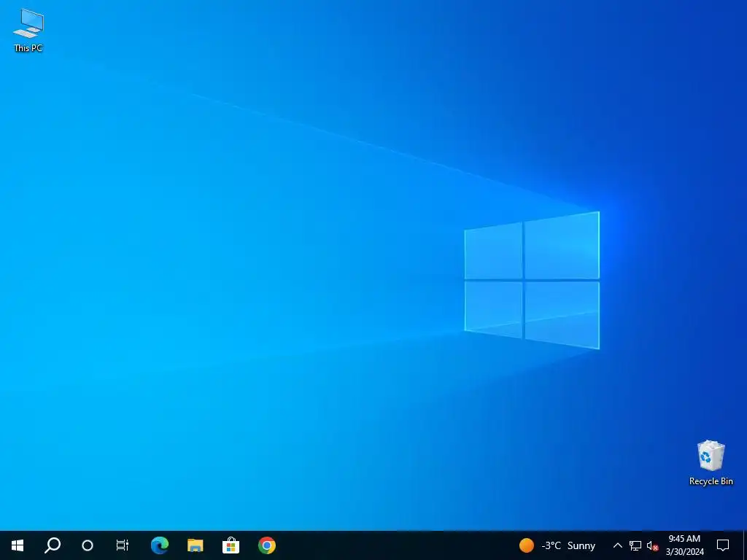This screenshot has width=747, height=560.
Task: Select Recycle Bin desktop icon
Action: click(x=711, y=463)
